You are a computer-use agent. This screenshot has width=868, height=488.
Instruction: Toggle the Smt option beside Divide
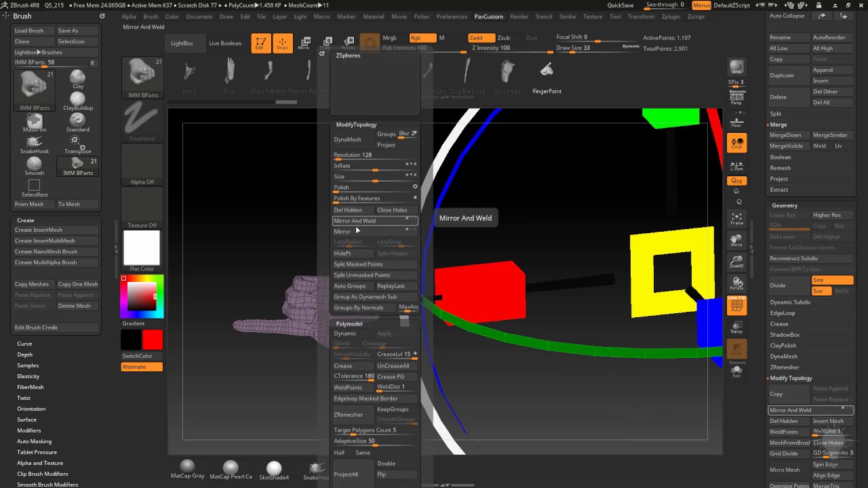click(x=832, y=280)
